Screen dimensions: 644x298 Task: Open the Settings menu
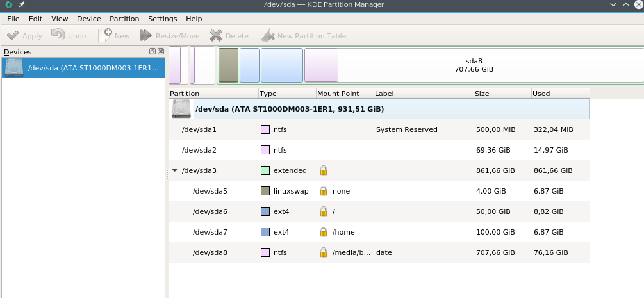[x=162, y=19]
